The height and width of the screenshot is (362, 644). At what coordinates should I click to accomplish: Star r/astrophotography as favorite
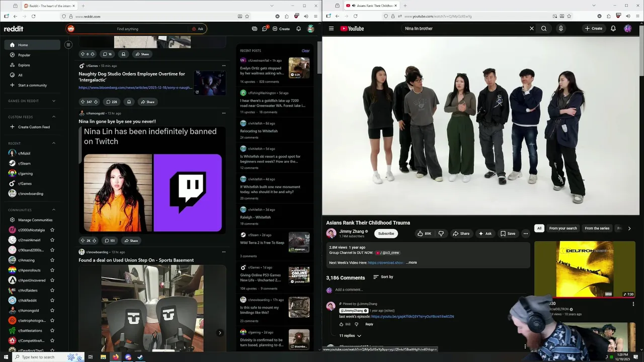(x=52, y=320)
